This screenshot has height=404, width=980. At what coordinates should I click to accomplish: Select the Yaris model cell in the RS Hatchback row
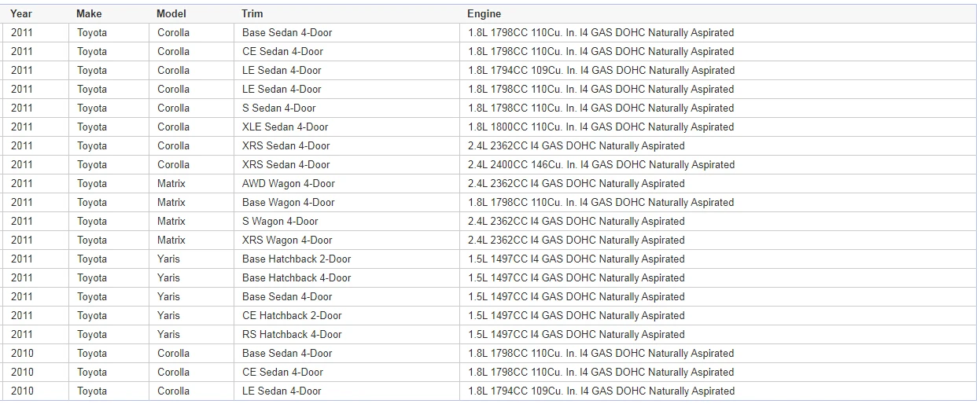(x=168, y=334)
